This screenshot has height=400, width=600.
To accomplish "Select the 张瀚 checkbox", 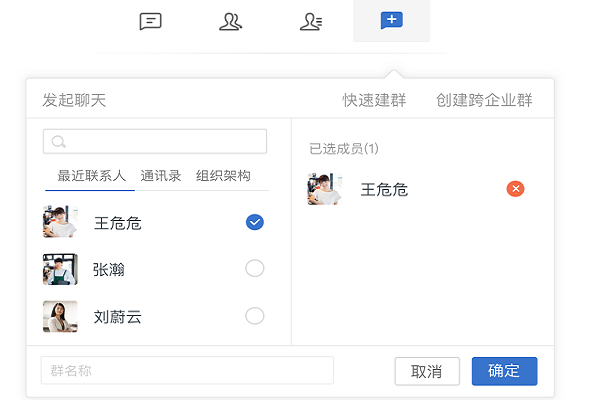I will (x=254, y=268).
